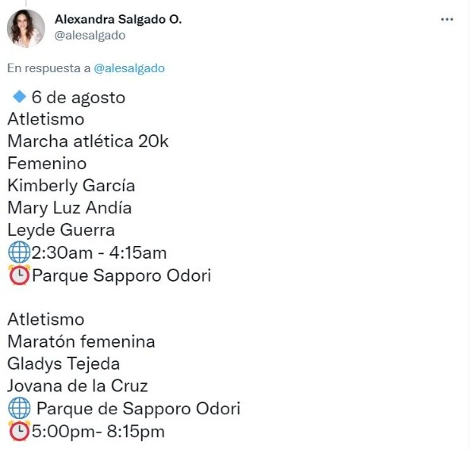Click the @alesalgado handle under the display name
Screen dimensions: 476x450
(90, 35)
